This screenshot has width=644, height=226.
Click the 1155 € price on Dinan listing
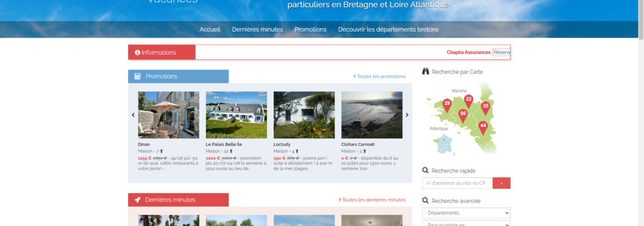coord(145,158)
